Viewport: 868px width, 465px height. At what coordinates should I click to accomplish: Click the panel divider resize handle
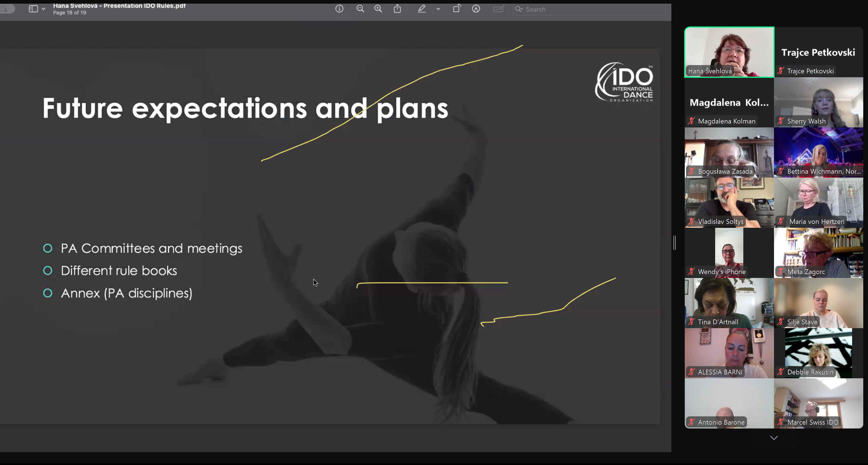point(674,243)
